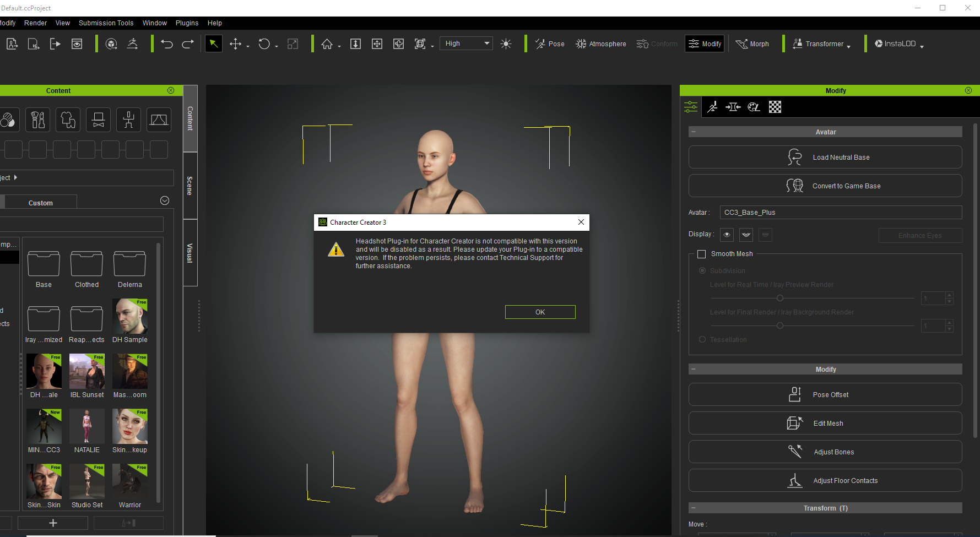
Task: Click the Pose Offset button
Action: [x=825, y=394]
